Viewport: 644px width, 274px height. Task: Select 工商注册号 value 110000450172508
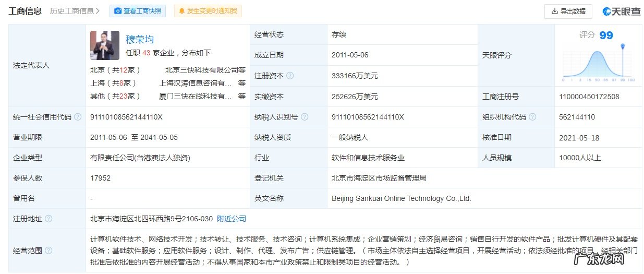coord(589,97)
